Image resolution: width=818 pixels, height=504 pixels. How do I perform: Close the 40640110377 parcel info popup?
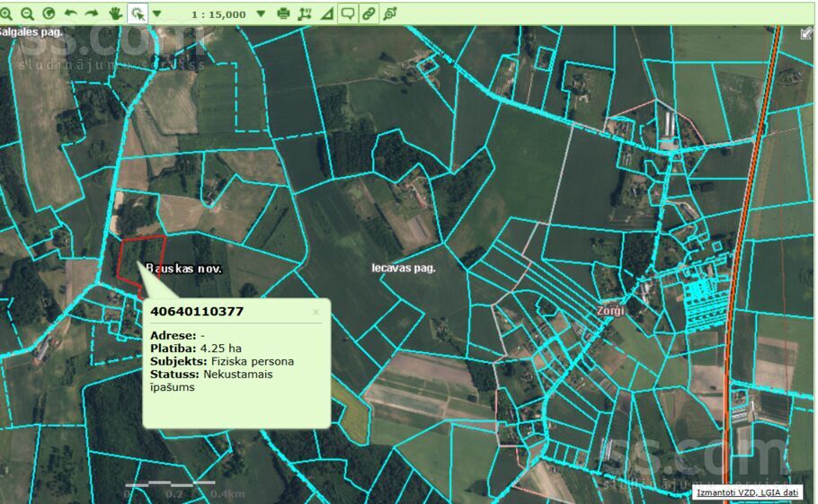click(316, 313)
